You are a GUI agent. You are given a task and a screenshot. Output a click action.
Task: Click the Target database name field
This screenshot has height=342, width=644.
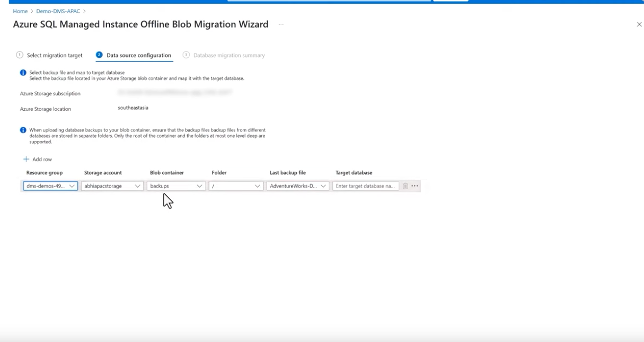coord(365,186)
